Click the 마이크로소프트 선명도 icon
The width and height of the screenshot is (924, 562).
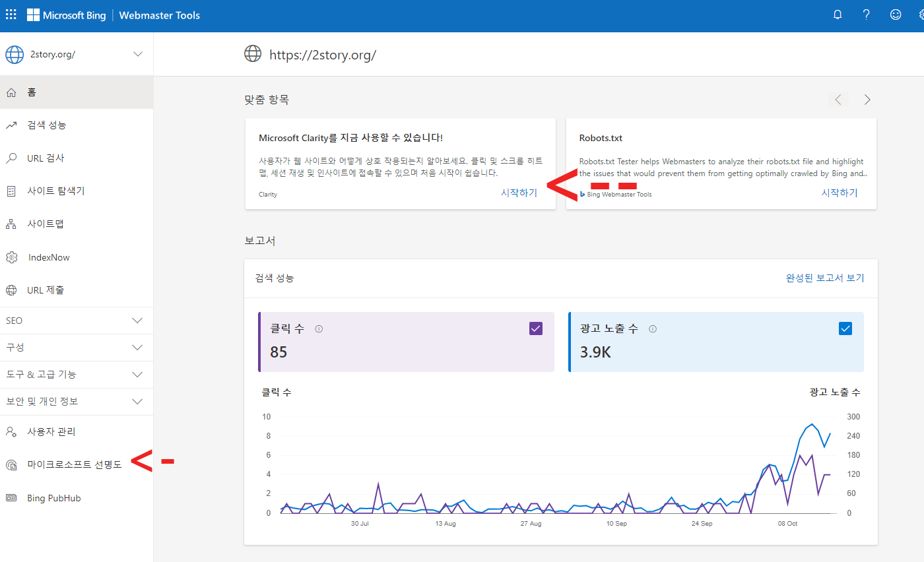pyautogui.click(x=11, y=465)
